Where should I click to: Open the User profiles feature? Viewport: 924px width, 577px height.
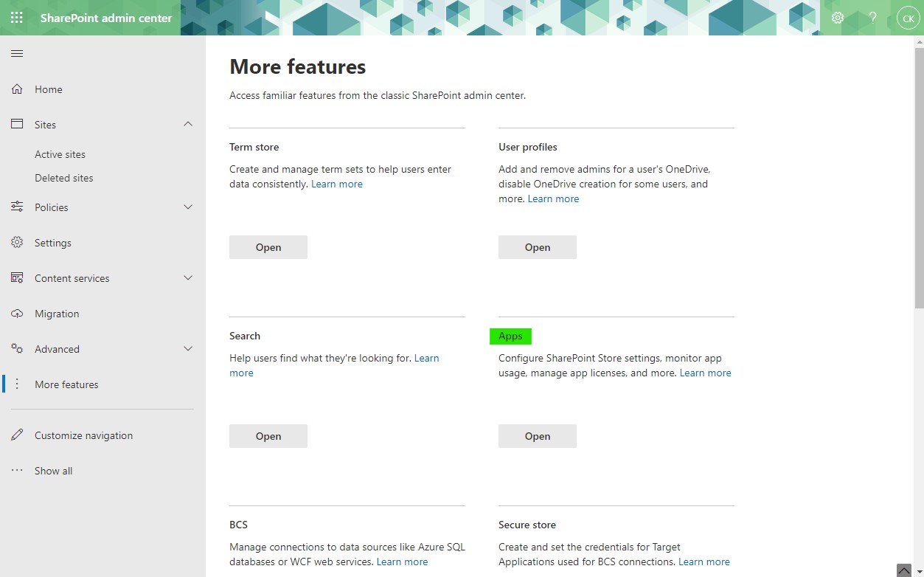[538, 247]
